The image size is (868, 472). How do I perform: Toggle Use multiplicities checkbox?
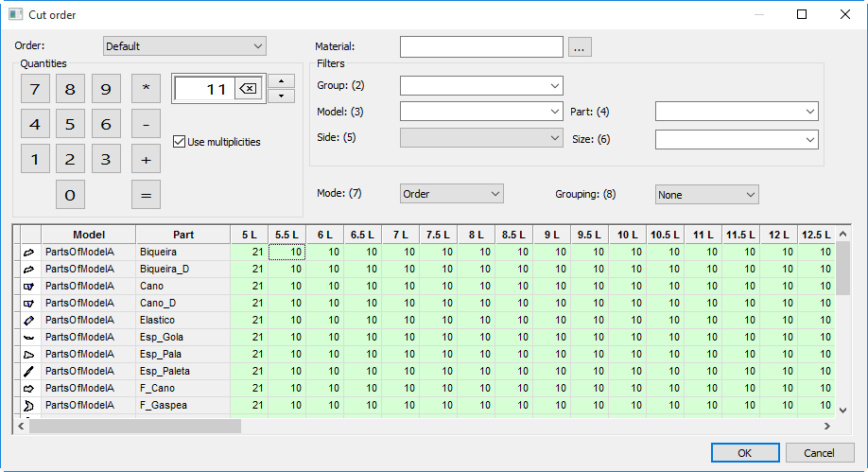[x=179, y=142]
